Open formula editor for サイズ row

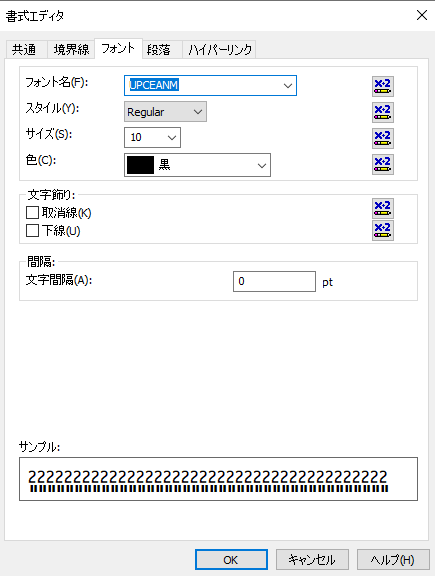click(x=383, y=138)
